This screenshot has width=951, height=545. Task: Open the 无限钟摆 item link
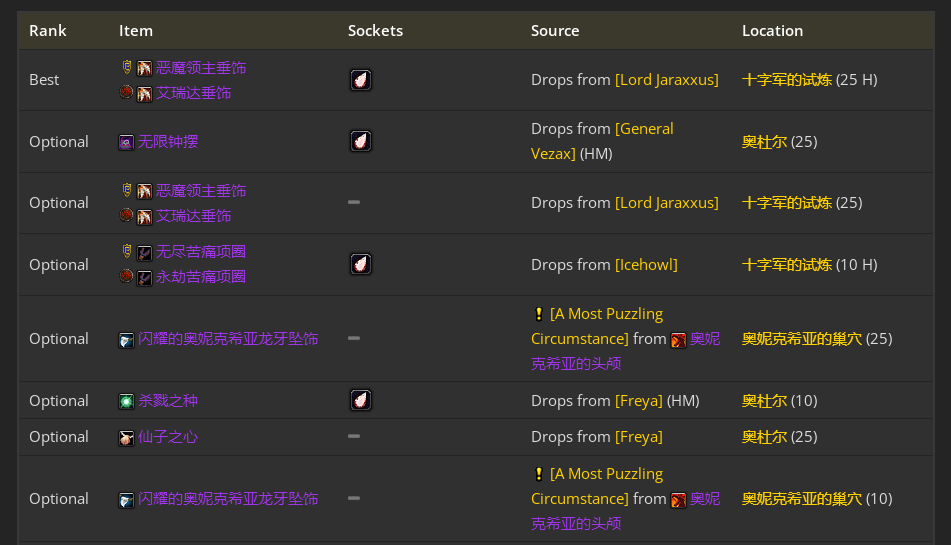tap(168, 142)
